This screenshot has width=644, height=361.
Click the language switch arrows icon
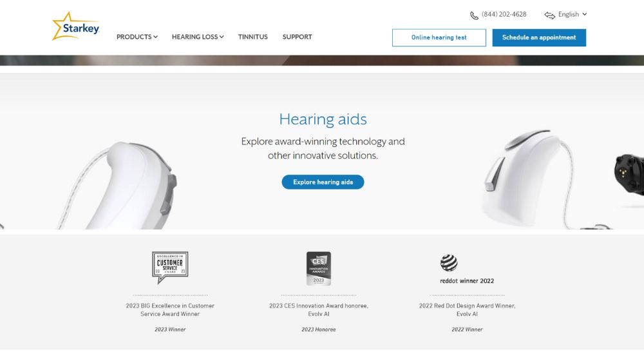click(x=549, y=15)
